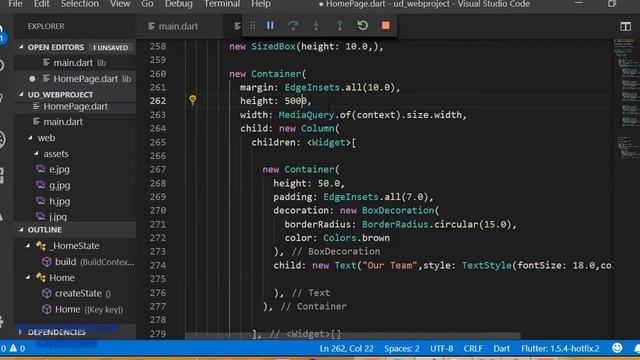Show the errors and warnings count
The image size is (640, 360).
(13, 348)
